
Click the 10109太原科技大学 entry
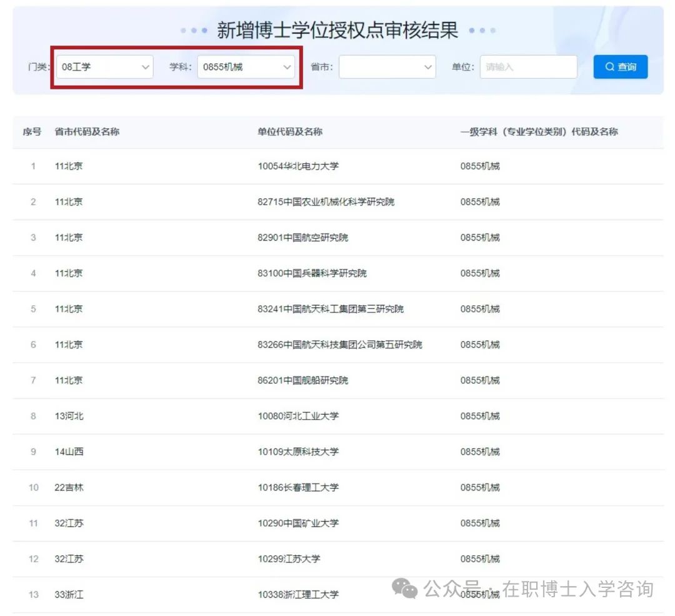click(x=298, y=451)
